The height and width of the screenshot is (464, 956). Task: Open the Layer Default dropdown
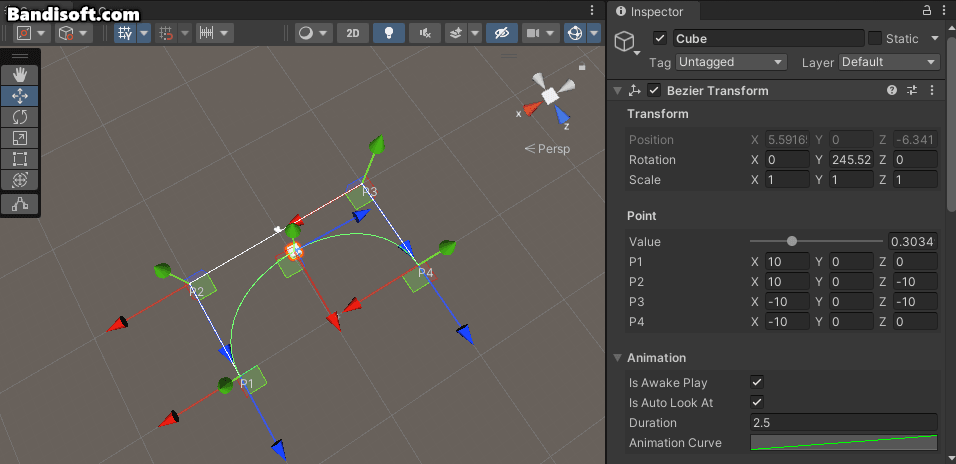click(890, 62)
